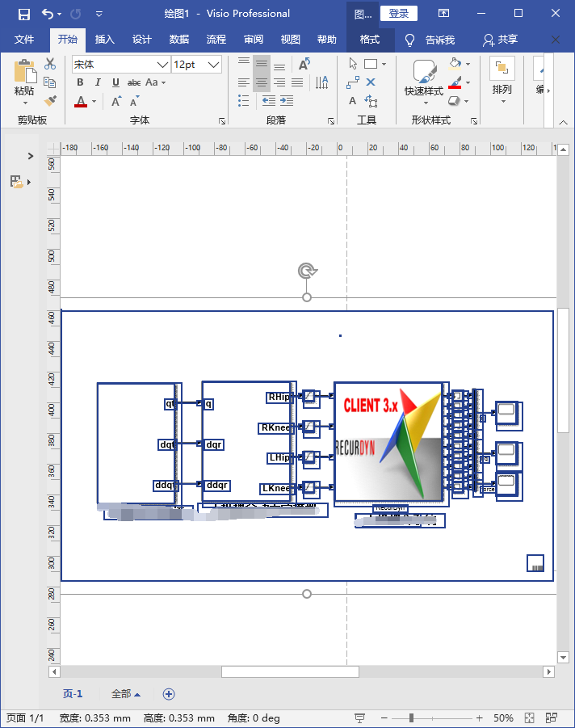Viewport: 575px width, 728px height.
Task: Undo the last action
Action: pyautogui.click(x=48, y=14)
